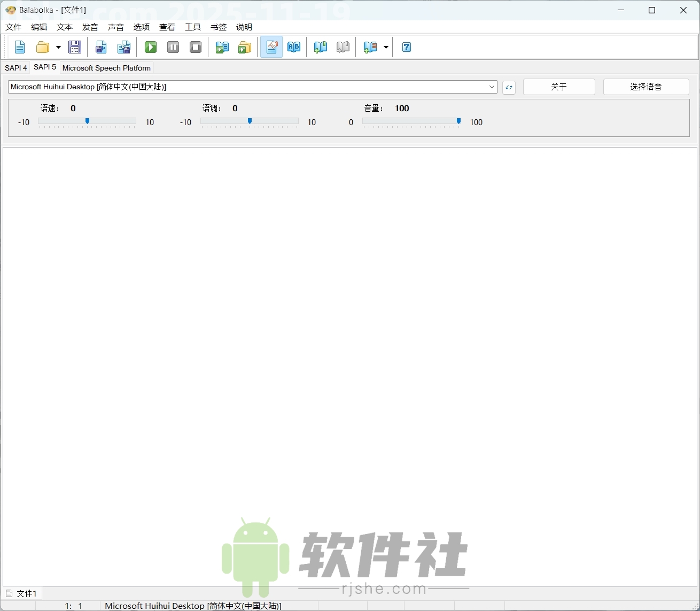Open the 工具 menu
This screenshot has width=700, height=611.
[192, 27]
